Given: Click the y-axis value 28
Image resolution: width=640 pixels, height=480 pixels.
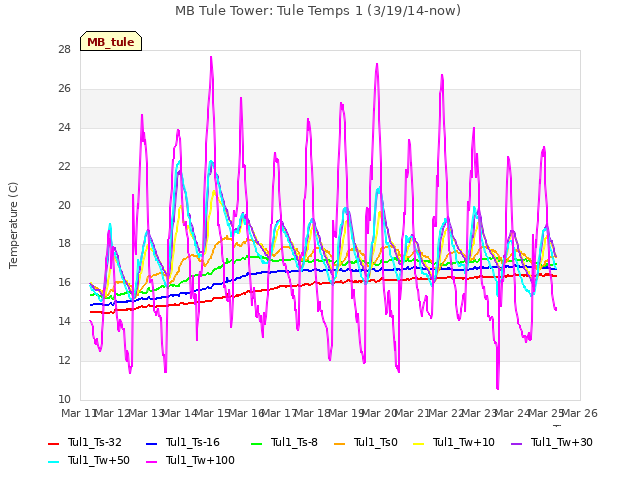Looking at the screenshot, I should click(x=64, y=49).
